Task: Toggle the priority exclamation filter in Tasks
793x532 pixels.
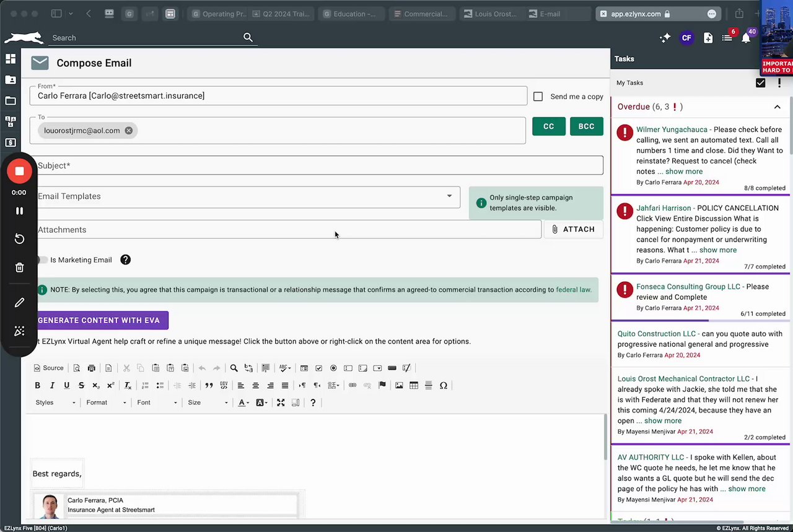Action: [779, 83]
